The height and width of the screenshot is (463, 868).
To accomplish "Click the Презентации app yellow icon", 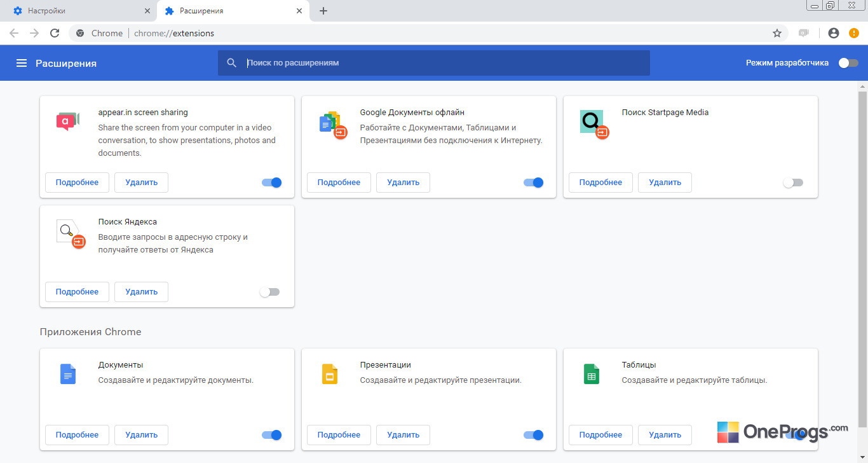I will (329, 374).
